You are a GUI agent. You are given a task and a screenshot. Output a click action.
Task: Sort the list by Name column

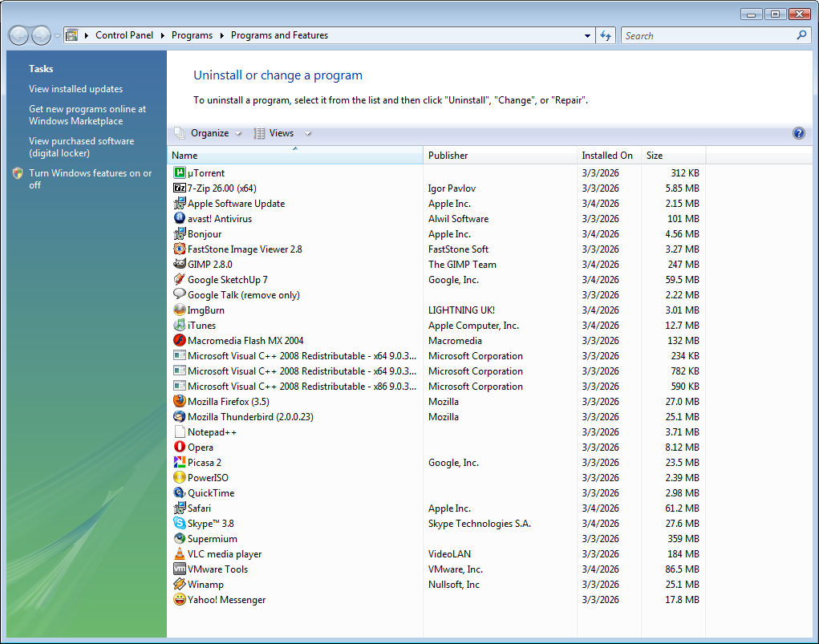pyautogui.click(x=295, y=155)
